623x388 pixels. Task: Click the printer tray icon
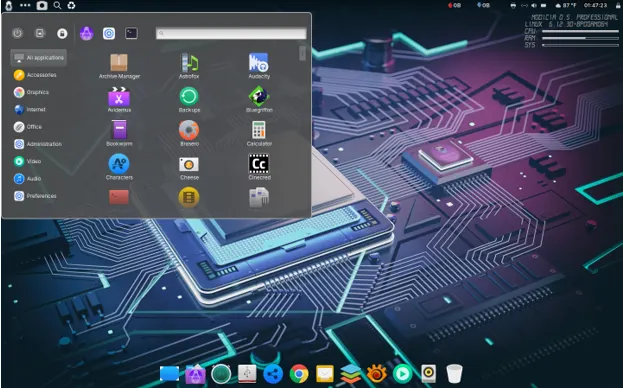point(513,6)
